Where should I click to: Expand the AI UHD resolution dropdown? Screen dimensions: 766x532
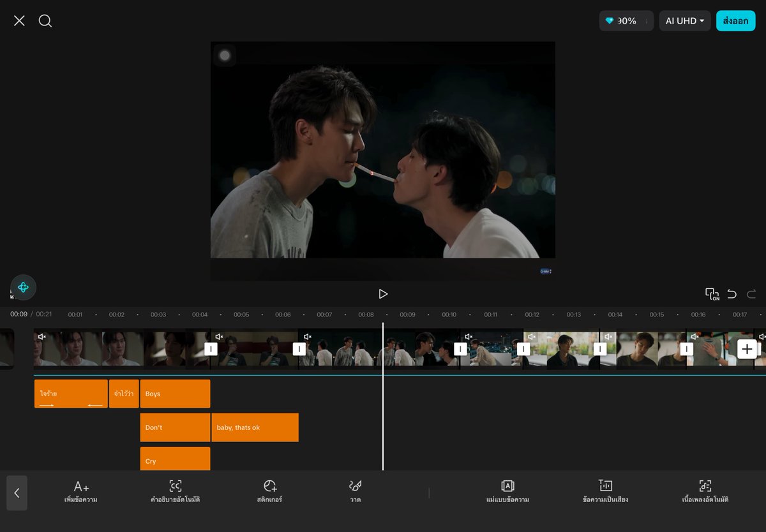pos(685,21)
